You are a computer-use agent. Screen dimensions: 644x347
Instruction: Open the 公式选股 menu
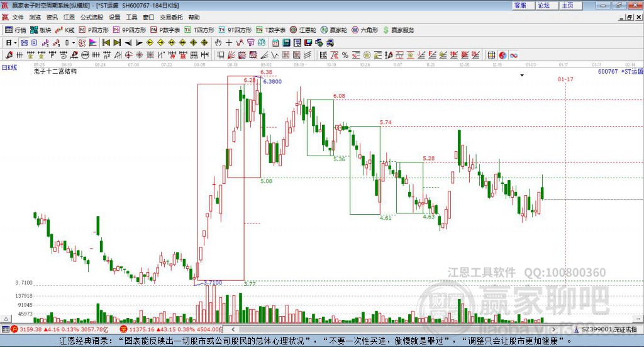(x=92, y=17)
